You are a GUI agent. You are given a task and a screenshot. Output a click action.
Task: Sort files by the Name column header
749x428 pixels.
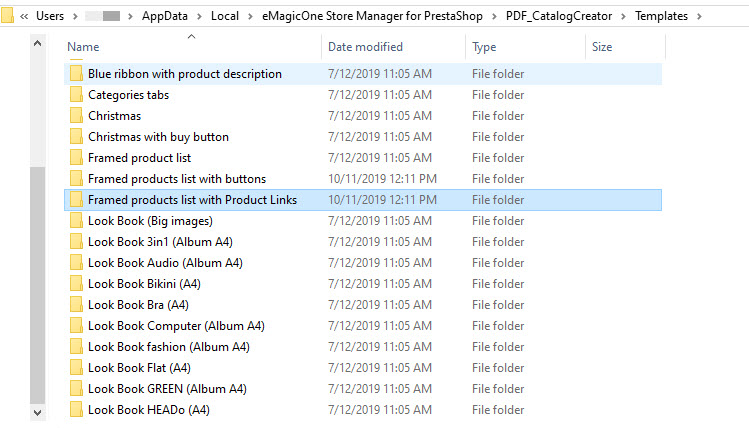83,47
